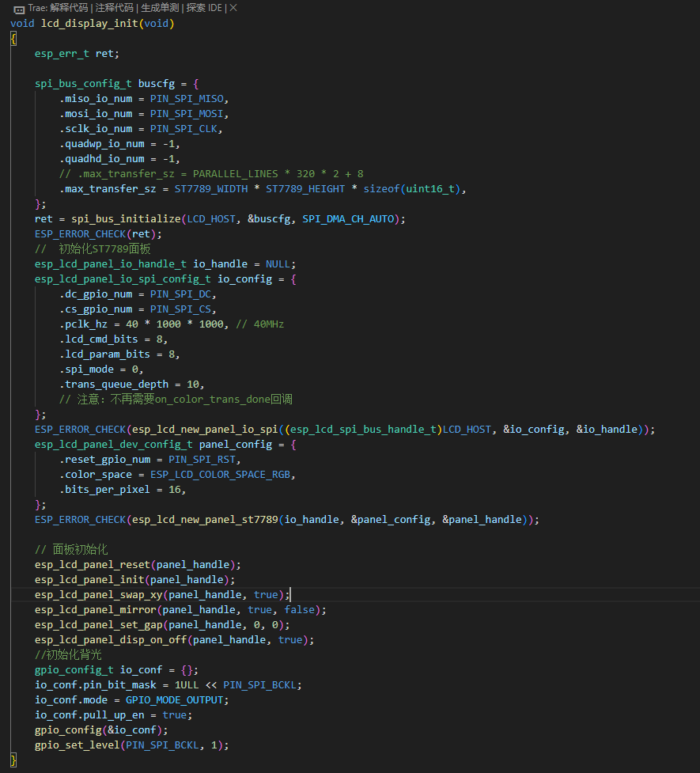Viewport: 700px width, 773px height.
Task: Click esp_lcd_panel_io_handle_t type name
Action: click(x=111, y=264)
